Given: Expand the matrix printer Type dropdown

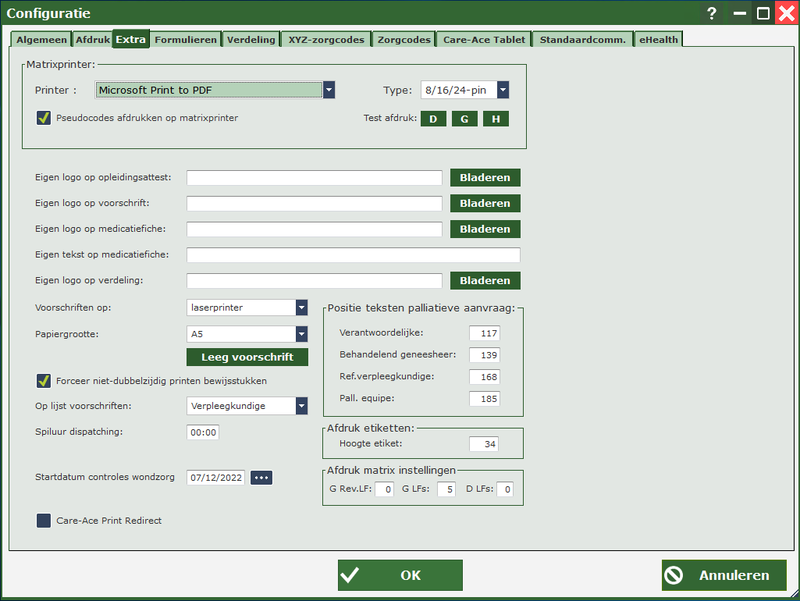Looking at the screenshot, I should click(502, 90).
